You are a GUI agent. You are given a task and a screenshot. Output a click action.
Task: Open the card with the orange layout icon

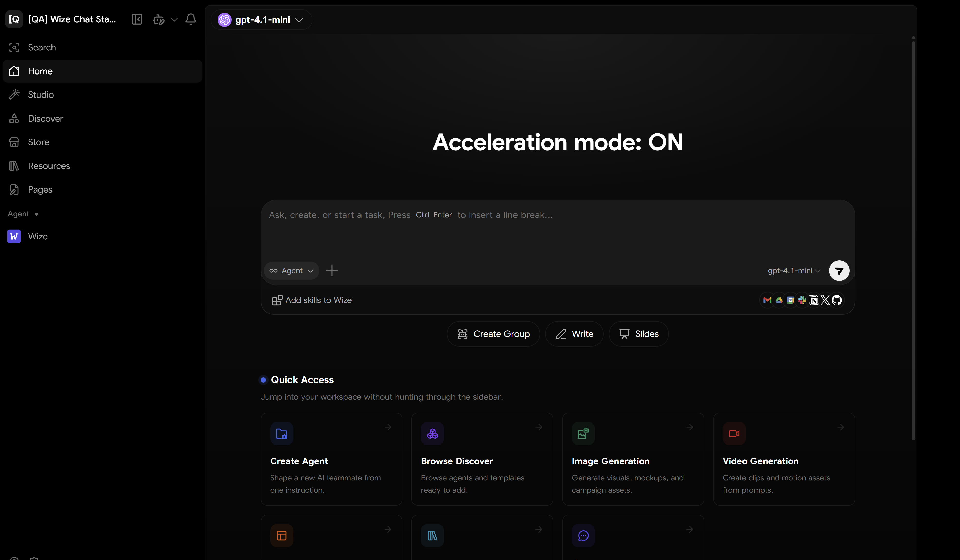click(x=332, y=537)
